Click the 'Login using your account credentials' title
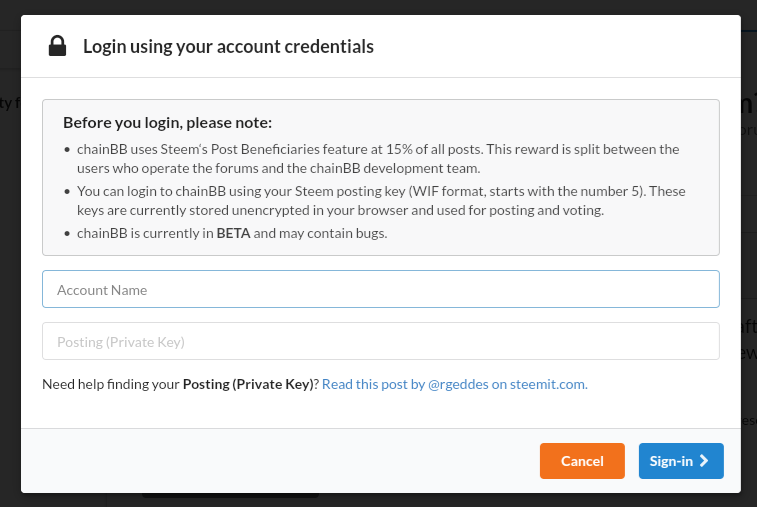This screenshot has height=507, width=757. pos(228,46)
